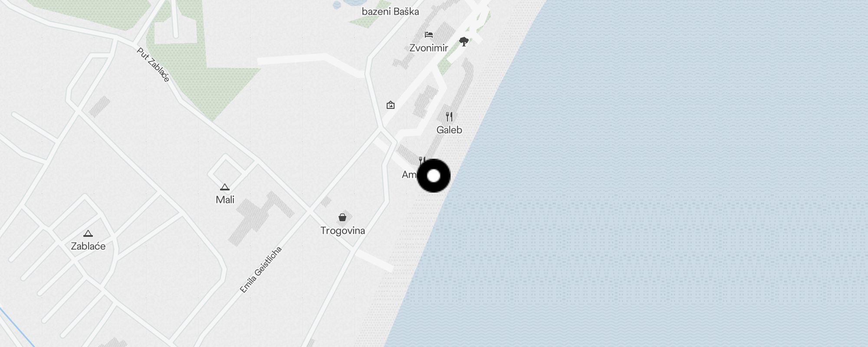This screenshot has height=347, width=868.
Task: Select the Zvonimir text label
Action: [429, 48]
